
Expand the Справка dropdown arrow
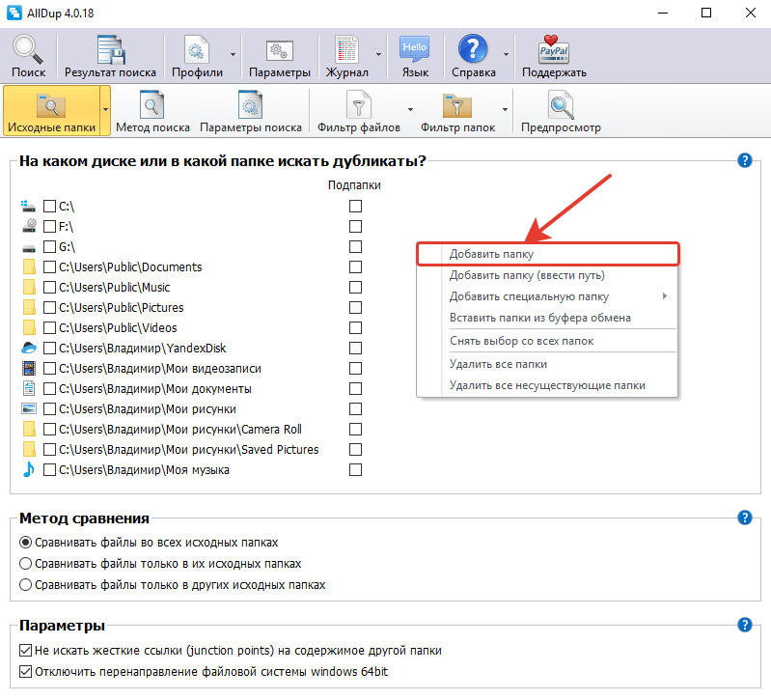click(506, 55)
